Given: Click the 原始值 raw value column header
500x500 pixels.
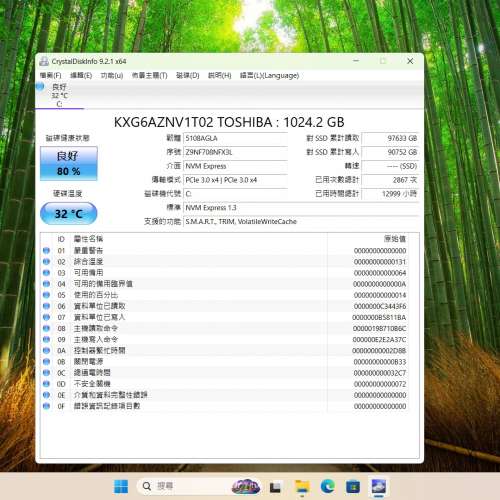Looking at the screenshot, I should coord(395,239).
